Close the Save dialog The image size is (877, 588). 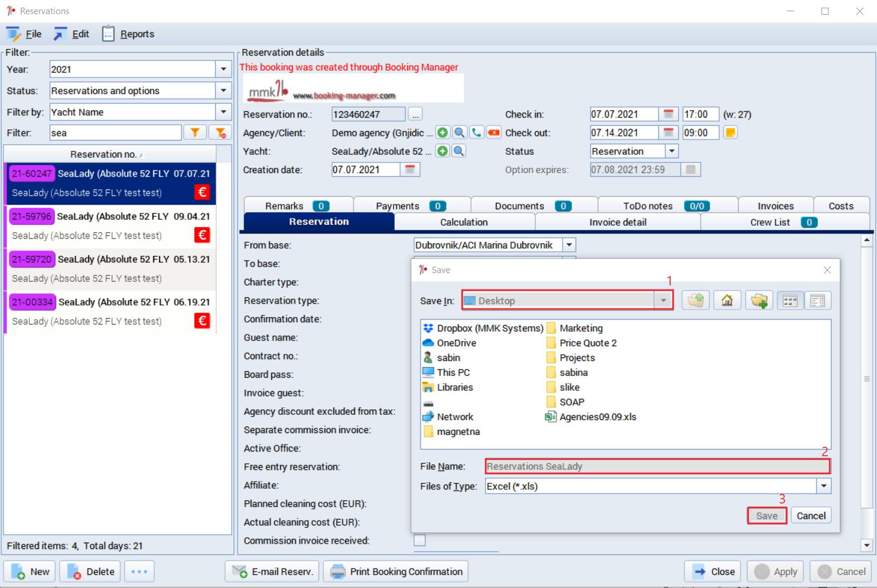(827, 270)
